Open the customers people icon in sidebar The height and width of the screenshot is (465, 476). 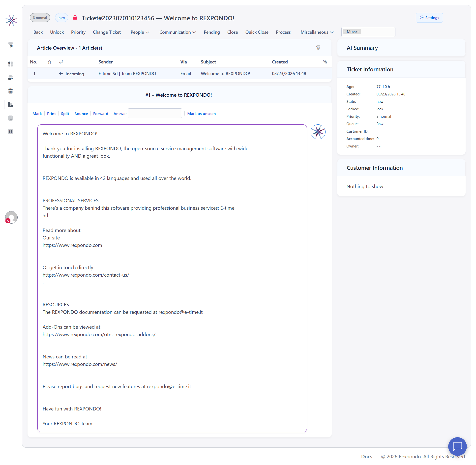click(10, 78)
